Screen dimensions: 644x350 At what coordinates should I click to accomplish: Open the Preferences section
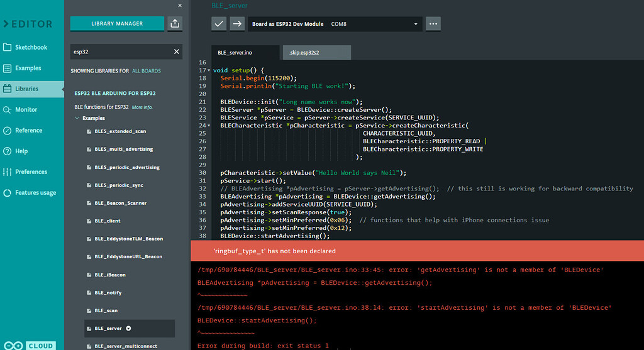(x=31, y=172)
